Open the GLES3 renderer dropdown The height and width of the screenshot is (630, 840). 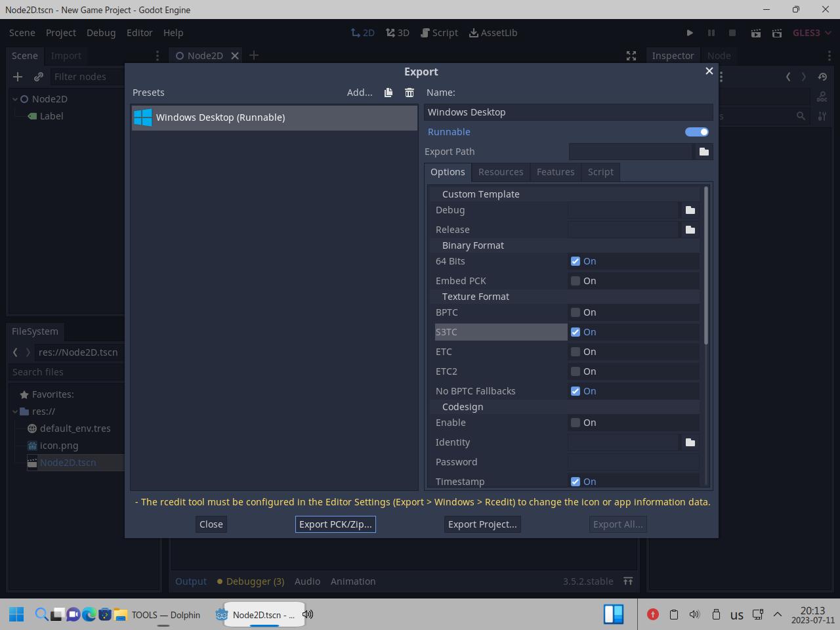[x=812, y=33]
